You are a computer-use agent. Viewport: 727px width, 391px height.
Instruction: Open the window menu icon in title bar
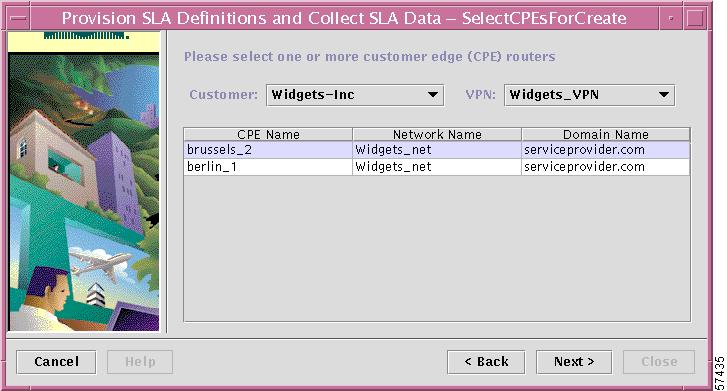tap(19, 19)
